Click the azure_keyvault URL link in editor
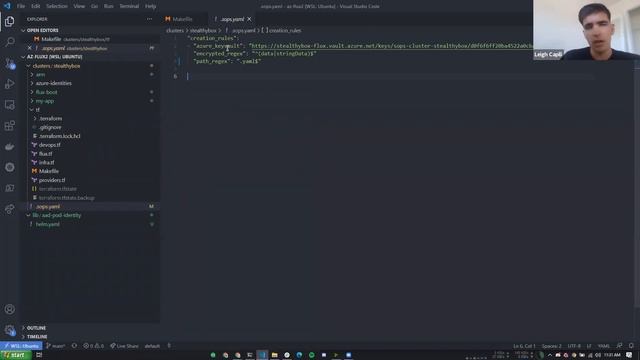640x360 pixels. (392, 46)
